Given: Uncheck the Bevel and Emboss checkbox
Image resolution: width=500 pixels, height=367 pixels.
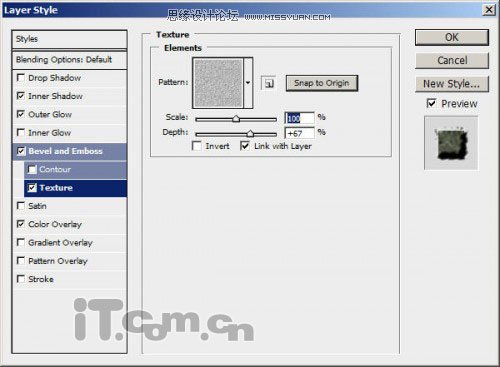Looking at the screenshot, I should 21,151.
